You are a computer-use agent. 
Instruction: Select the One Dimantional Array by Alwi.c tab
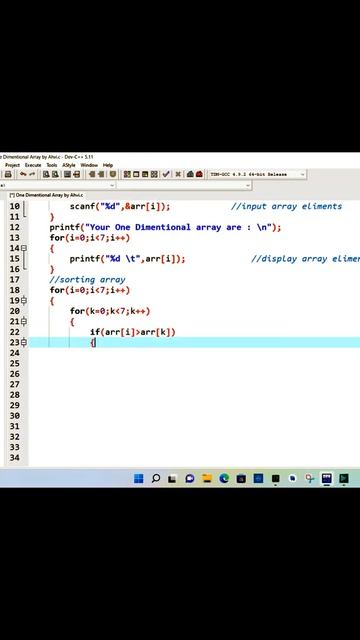[x=45, y=195]
